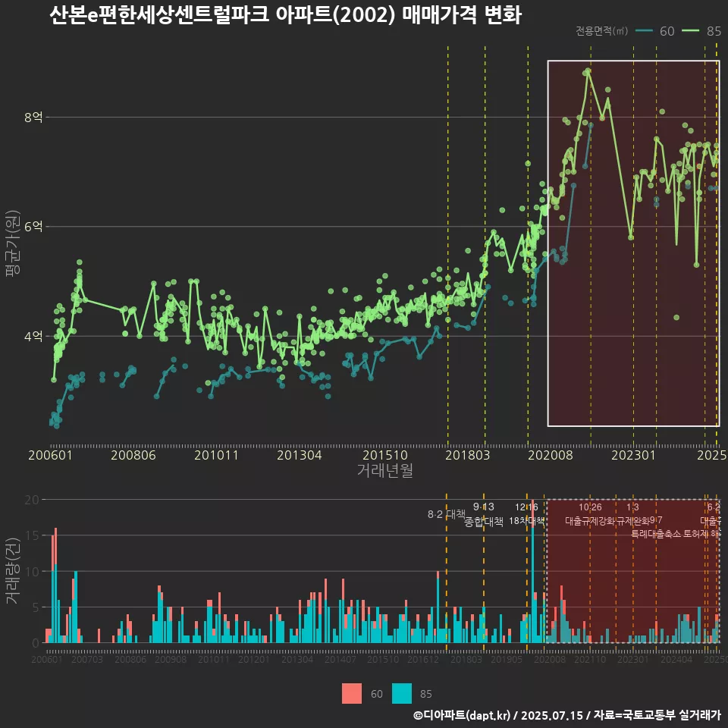Click the '평균가(원)' y-axis title
Screen dimensions: 728x728
click(13, 243)
